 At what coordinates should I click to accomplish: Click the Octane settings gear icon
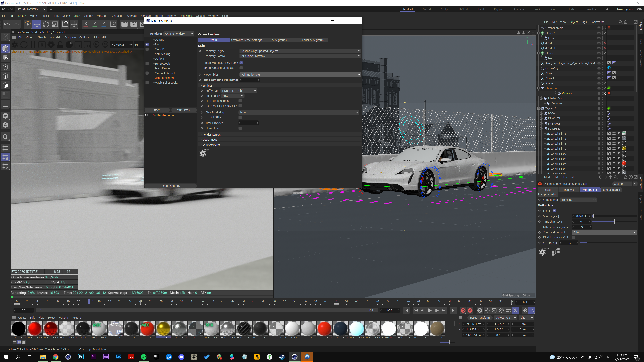pos(51,45)
